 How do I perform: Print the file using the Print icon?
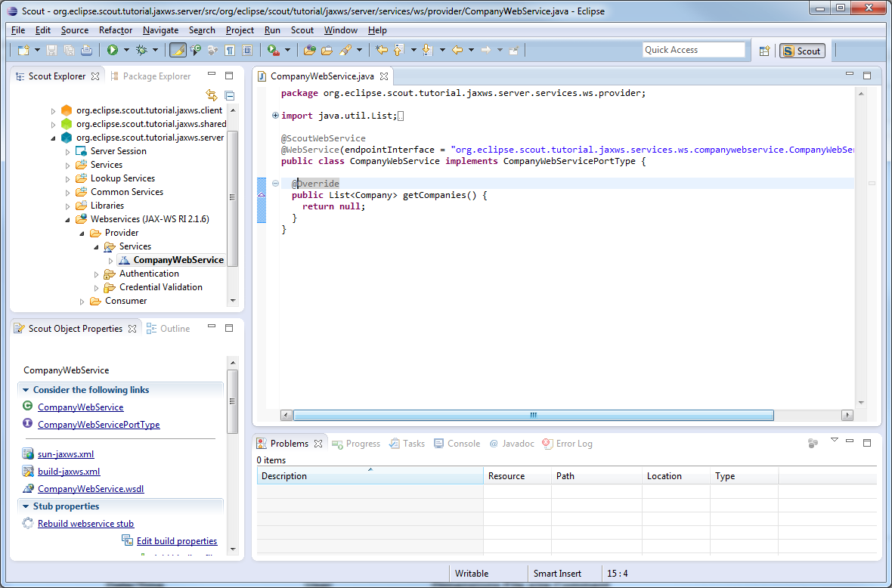coord(85,50)
